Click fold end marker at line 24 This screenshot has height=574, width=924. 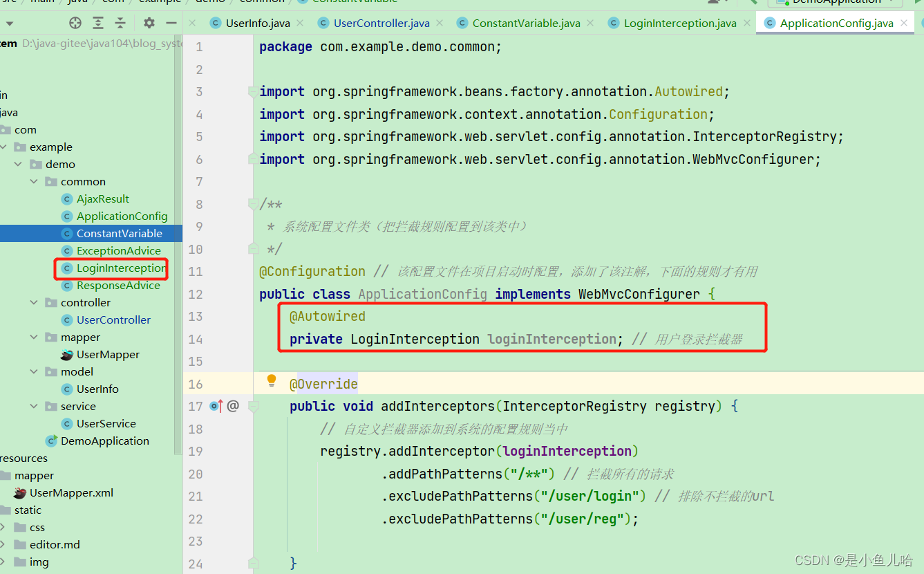(254, 563)
